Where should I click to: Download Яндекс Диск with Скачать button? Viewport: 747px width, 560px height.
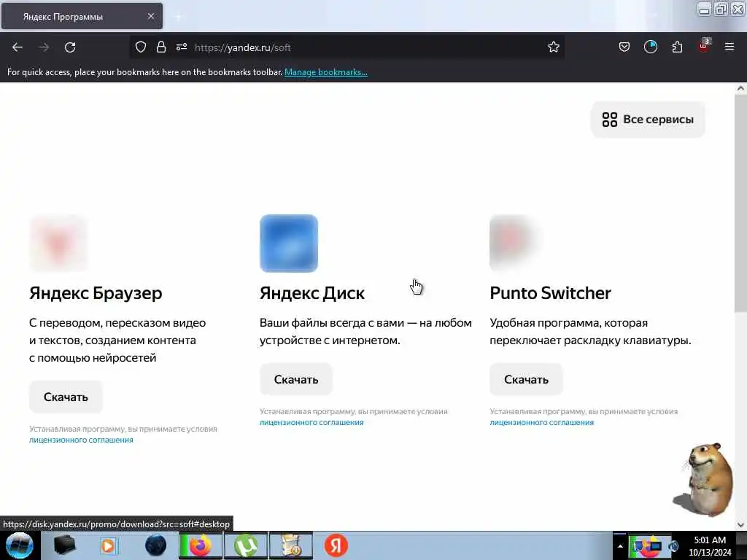pos(296,379)
